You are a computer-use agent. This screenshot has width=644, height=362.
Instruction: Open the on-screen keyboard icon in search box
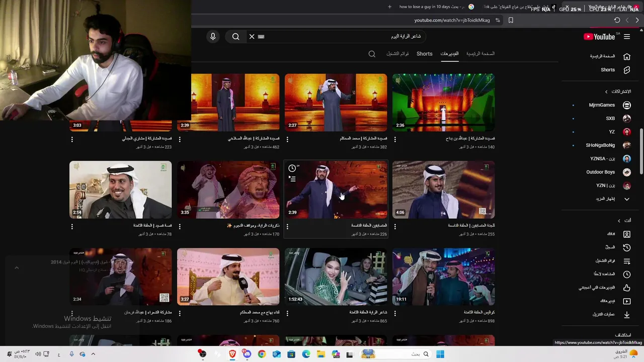261,37
